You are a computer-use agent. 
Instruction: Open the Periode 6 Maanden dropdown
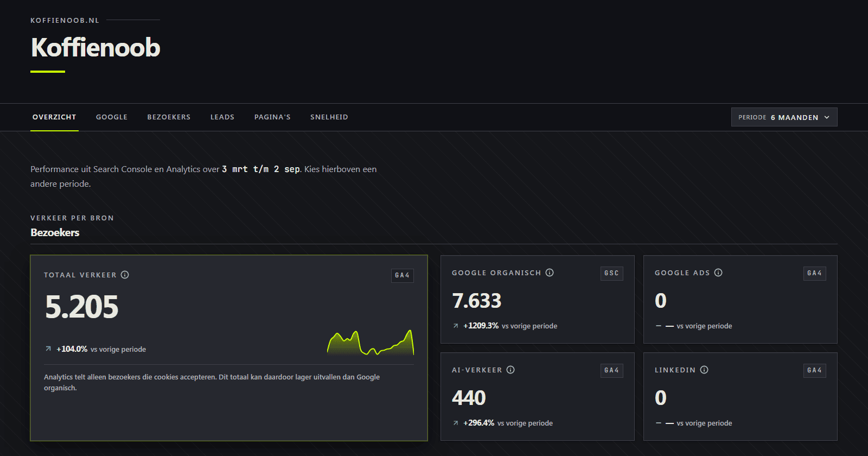pos(784,117)
